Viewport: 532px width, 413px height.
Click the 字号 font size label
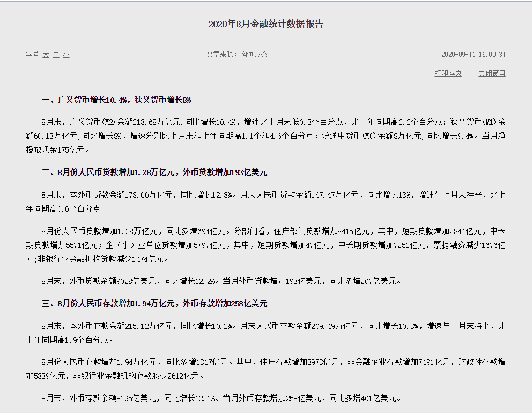pyautogui.click(x=32, y=55)
